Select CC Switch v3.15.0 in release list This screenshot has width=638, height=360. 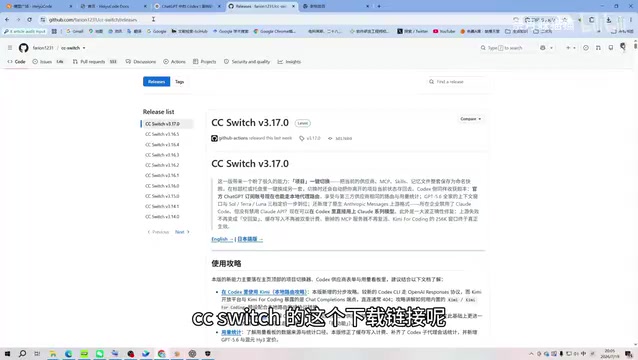click(x=162, y=196)
